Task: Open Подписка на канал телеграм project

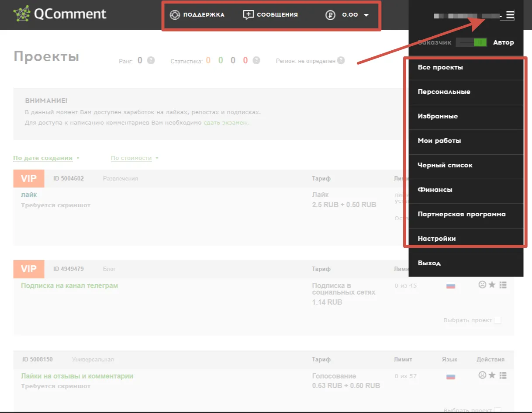Action: pos(69,286)
